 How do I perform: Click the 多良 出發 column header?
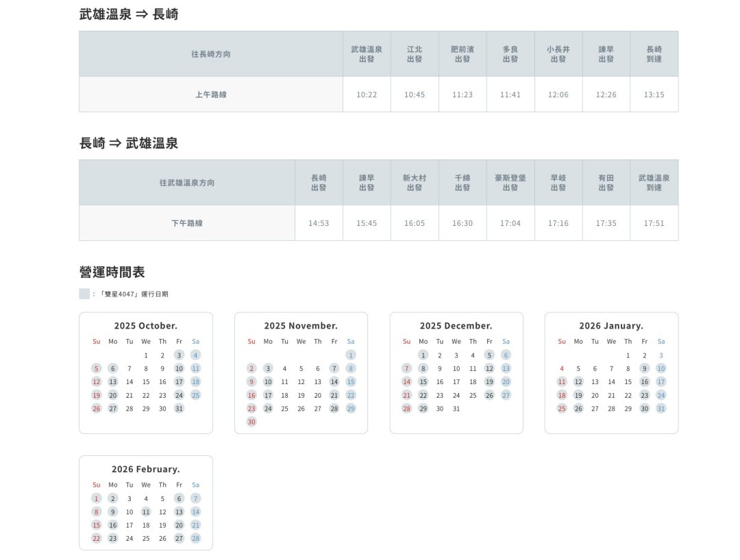pyautogui.click(x=510, y=54)
